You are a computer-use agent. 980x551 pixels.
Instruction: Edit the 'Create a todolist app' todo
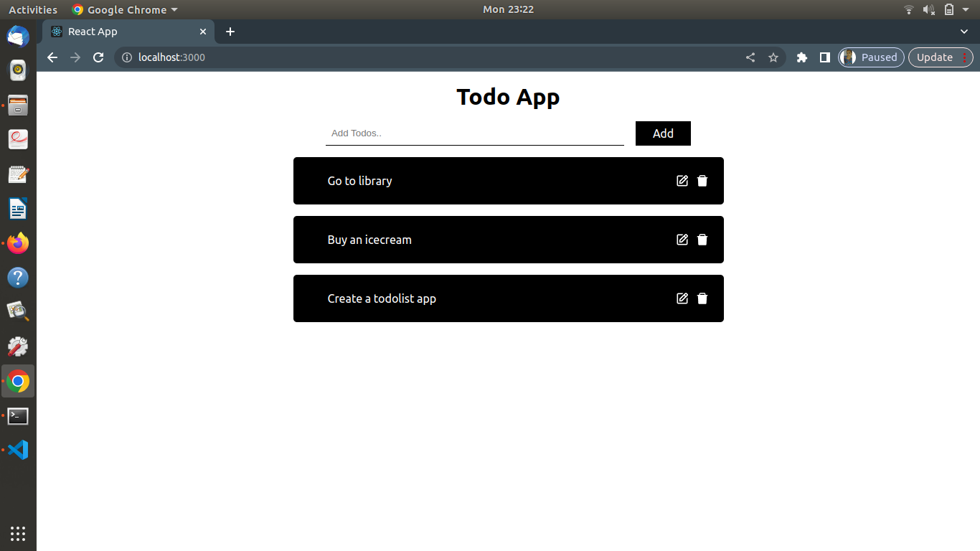[x=682, y=298]
